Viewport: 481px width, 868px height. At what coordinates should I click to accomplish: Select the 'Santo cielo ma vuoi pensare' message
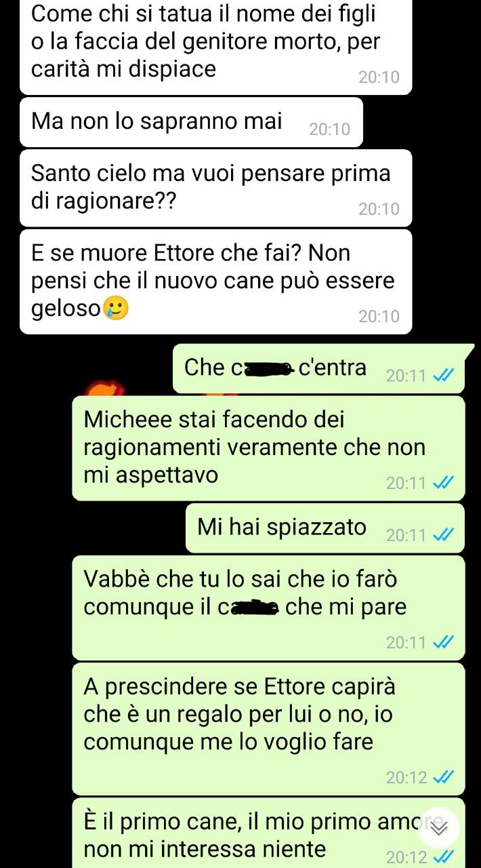216,188
